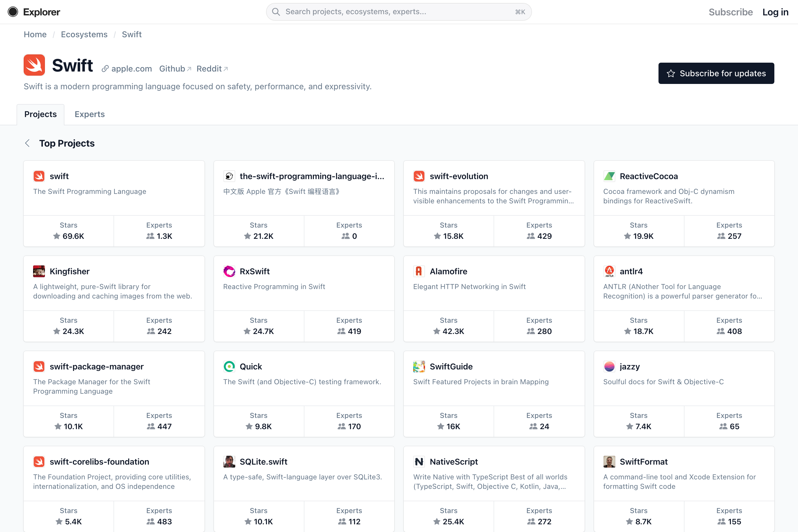Click the jazzy project icon

pos(609,366)
